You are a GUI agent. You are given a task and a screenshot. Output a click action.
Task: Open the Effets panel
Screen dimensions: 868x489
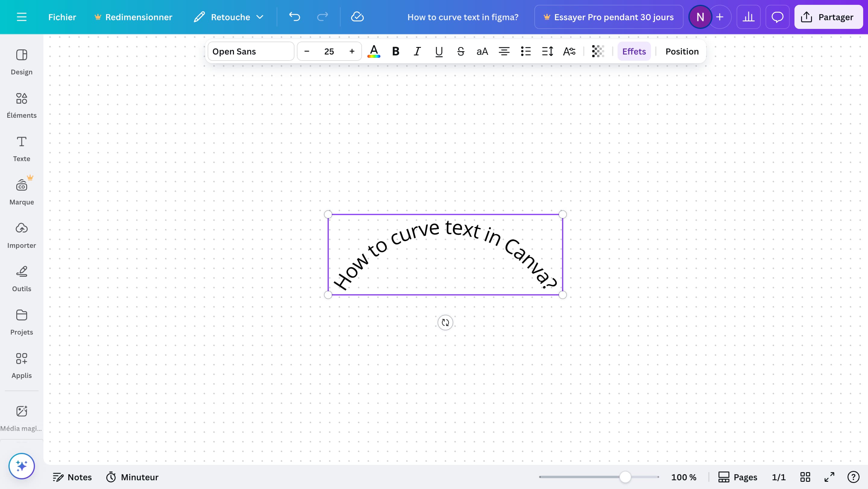(634, 51)
